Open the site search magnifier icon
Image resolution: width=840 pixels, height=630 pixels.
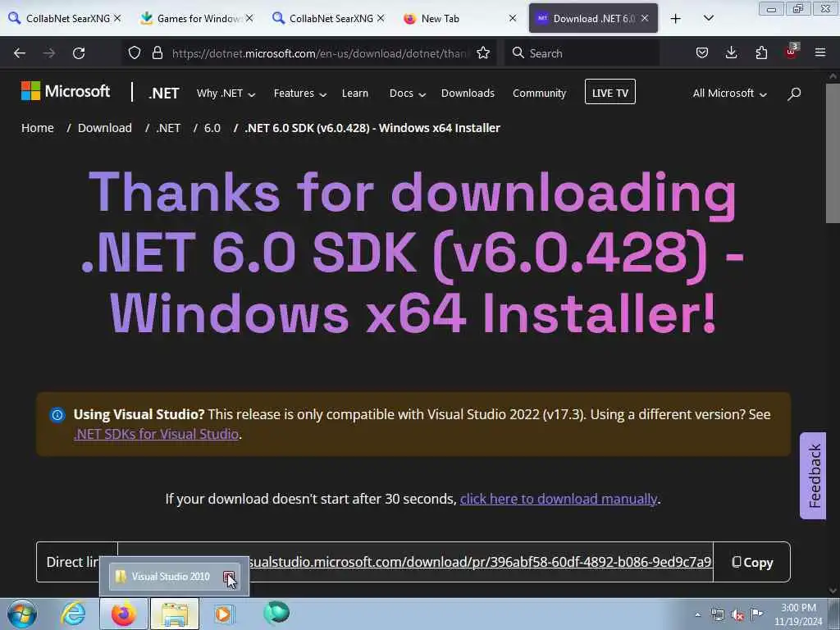tap(794, 94)
